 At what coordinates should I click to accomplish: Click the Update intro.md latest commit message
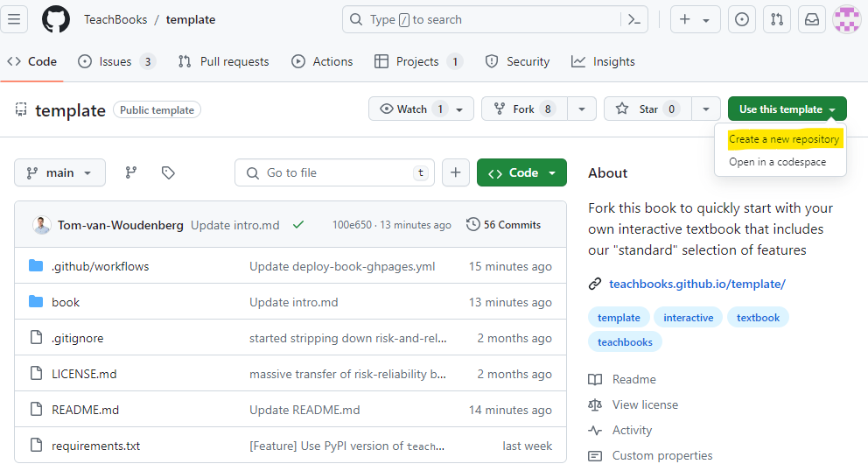235,225
